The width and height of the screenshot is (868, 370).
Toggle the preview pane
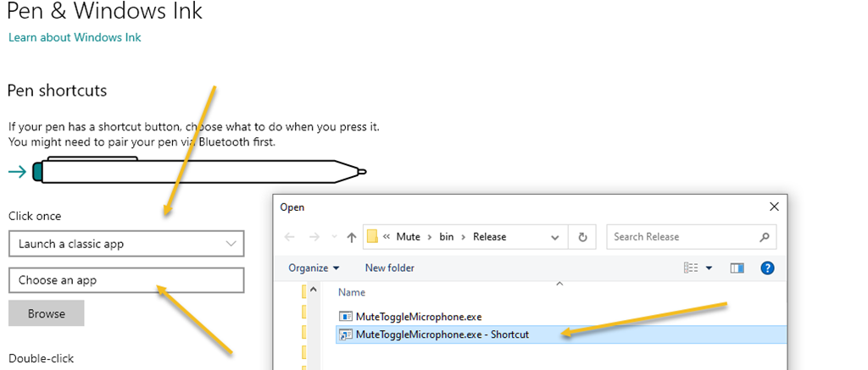pos(737,268)
